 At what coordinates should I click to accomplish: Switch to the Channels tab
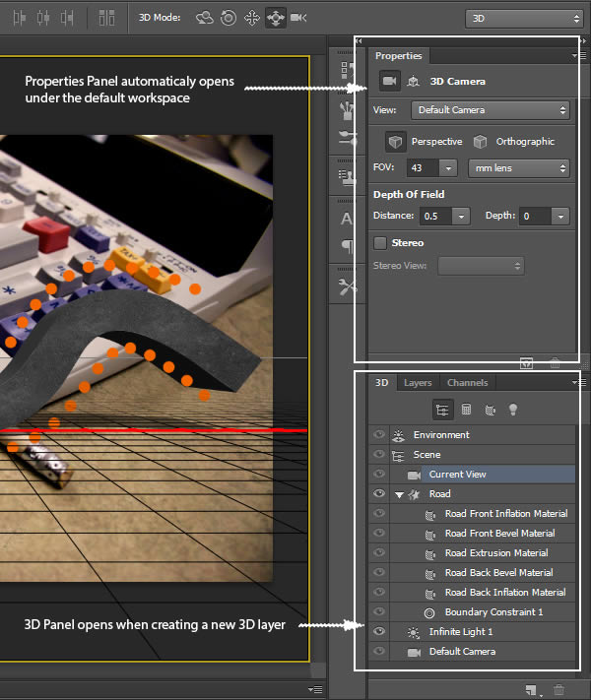(467, 383)
